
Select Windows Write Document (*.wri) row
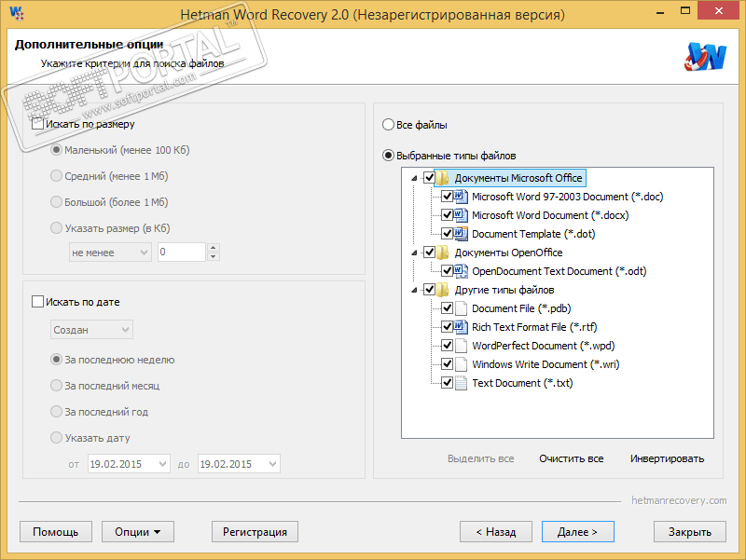(546, 364)
